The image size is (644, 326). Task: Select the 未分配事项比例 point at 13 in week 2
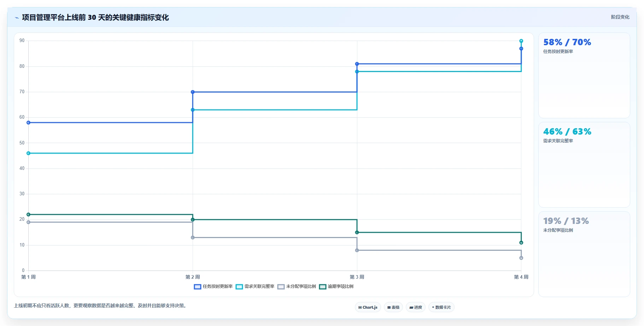[x=193, y=237]
